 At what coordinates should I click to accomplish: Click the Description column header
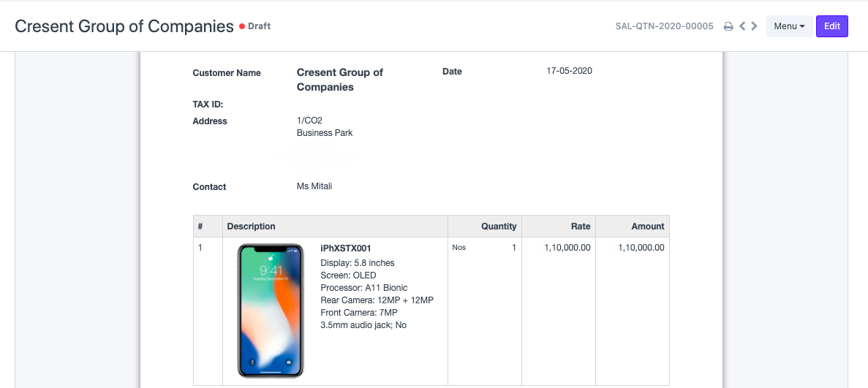click(252, 227)
